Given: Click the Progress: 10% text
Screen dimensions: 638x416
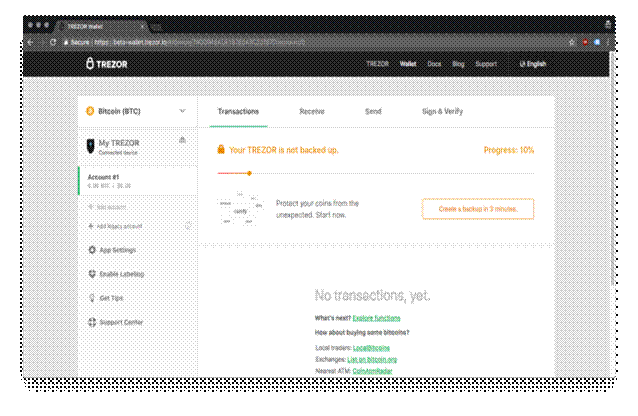Looking at the screenshot, I should coord(509,150).
